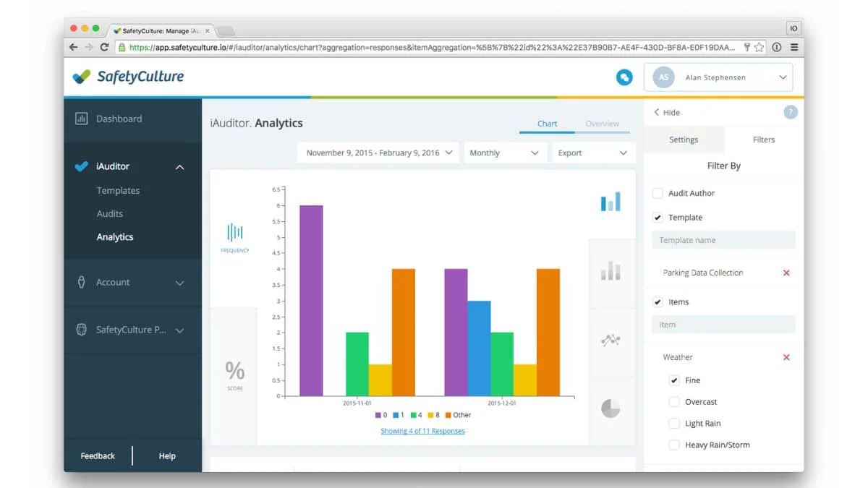Screen dimensions: 868x488
Task: Choose the line chart type icon
Action: coord(610,340)
